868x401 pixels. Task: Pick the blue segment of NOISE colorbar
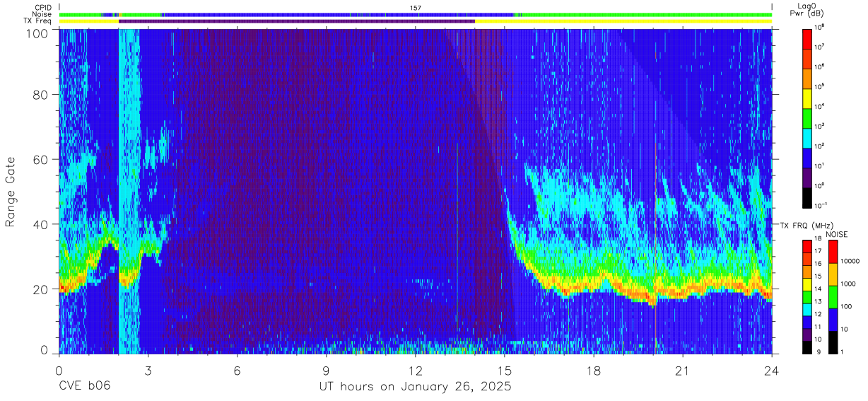click(x=833, y=319)
